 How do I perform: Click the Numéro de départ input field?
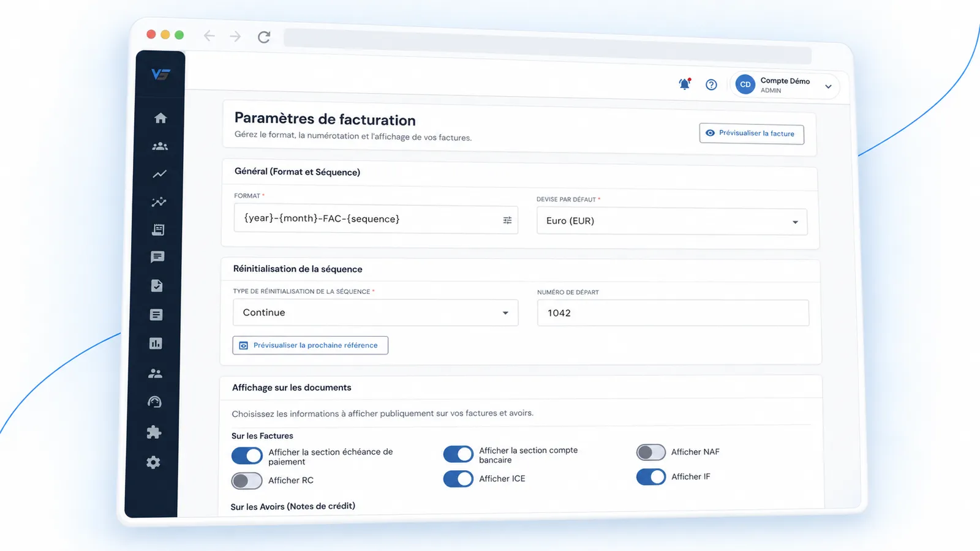[x=673, y=313]
